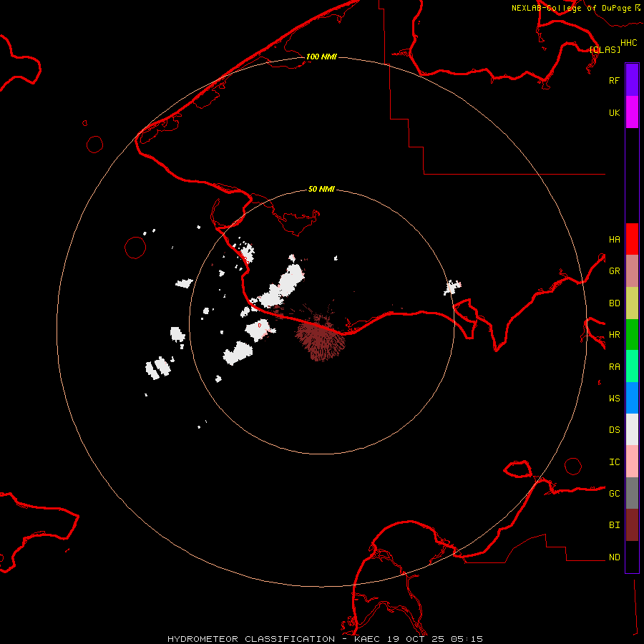This screenshot has height=644, width=644.
Task: Click the RA legend label
Action: click(x=614, y=367)
